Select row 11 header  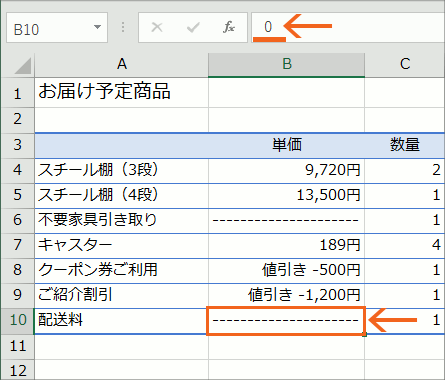(x=17, y=347)
